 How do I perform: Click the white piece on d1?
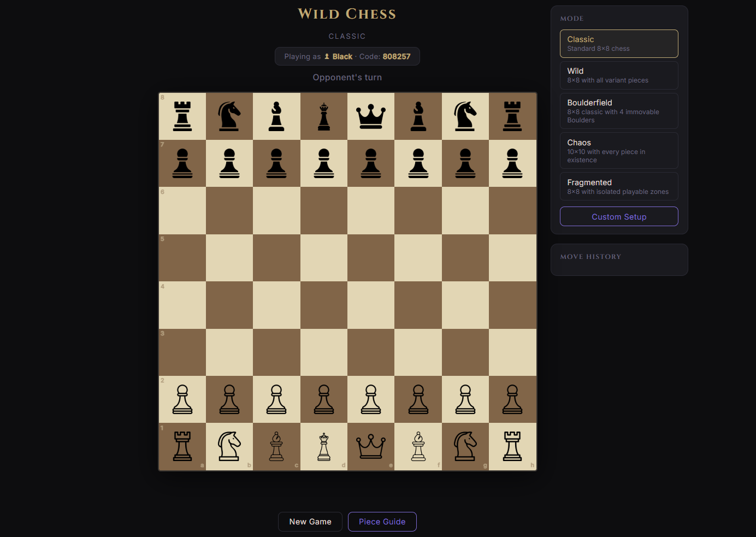tap(324, 446)
